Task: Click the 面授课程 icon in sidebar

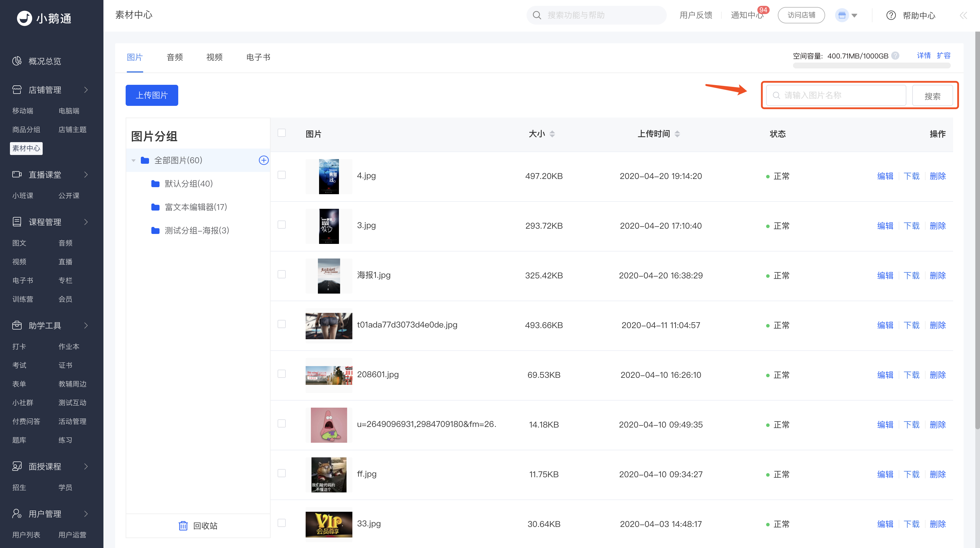Action: [x=17, y=466]
